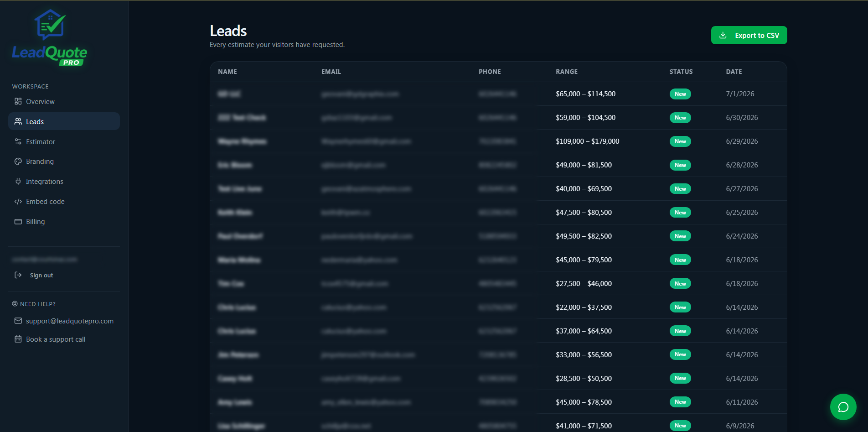Select range $59,000 – $104,500
This screenshot has height=432, width=868.
(585, 118)
